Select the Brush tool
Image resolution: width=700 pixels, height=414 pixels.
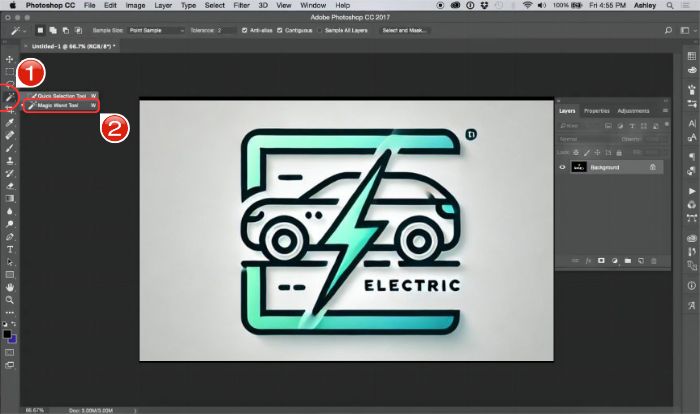[x=9, y=148]
